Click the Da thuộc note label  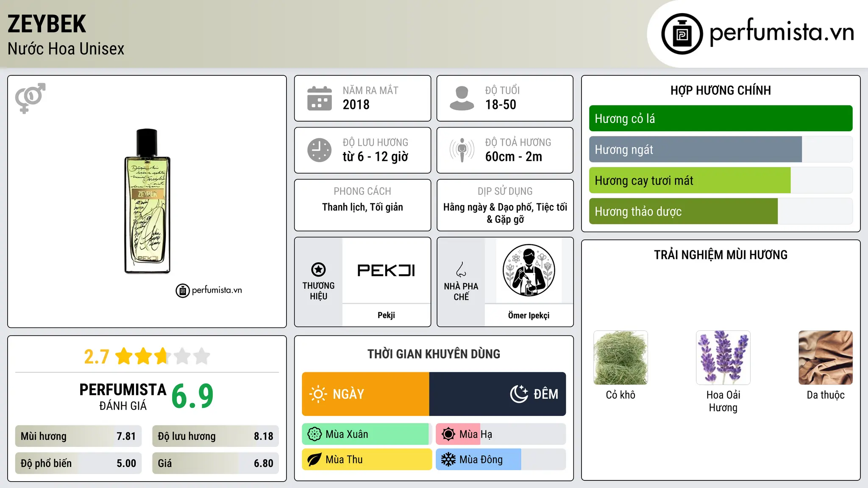(x=826, y=395)
